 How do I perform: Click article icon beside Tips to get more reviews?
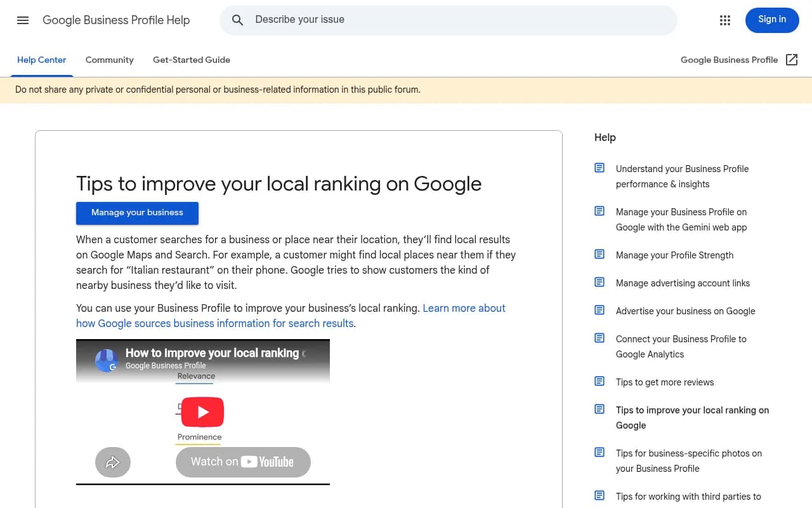599,381
